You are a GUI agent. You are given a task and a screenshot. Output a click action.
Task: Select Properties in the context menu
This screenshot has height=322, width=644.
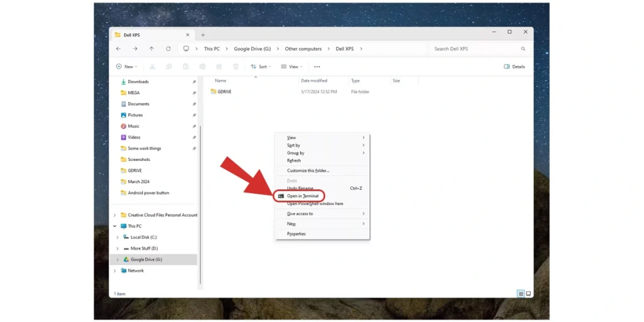tap(296, 234)
